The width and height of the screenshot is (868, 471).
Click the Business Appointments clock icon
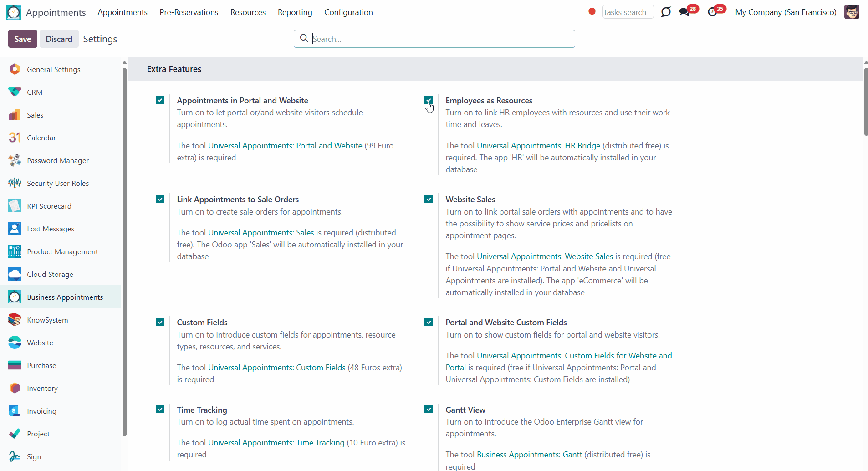coord(15,297)
